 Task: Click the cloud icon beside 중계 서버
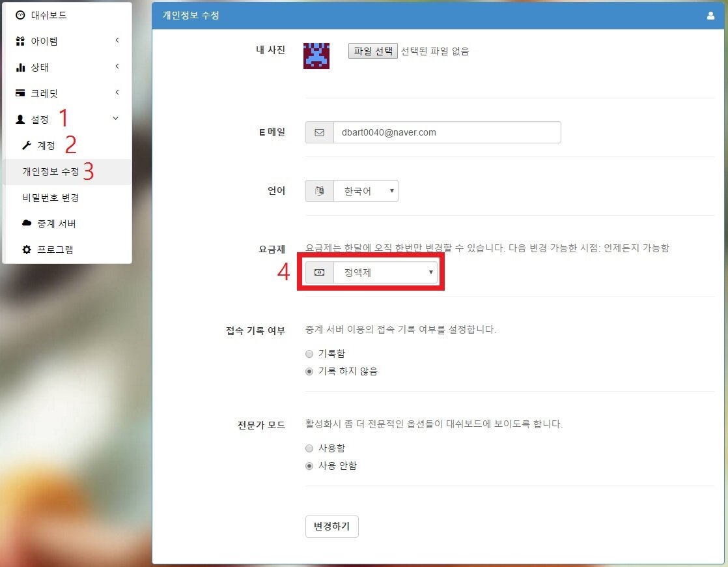coord(27,223)
